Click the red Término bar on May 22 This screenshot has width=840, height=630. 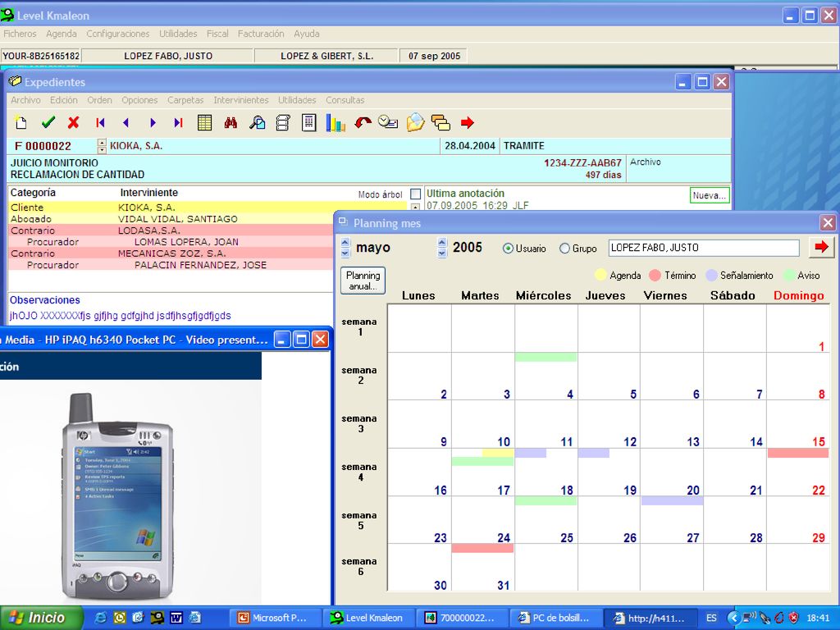tap(798, 453)
